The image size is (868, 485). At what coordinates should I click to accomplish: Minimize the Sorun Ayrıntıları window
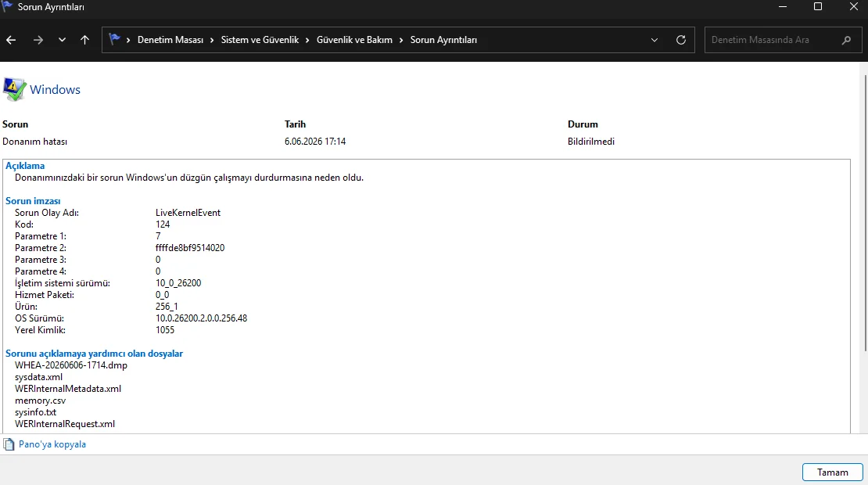point(783,6)
